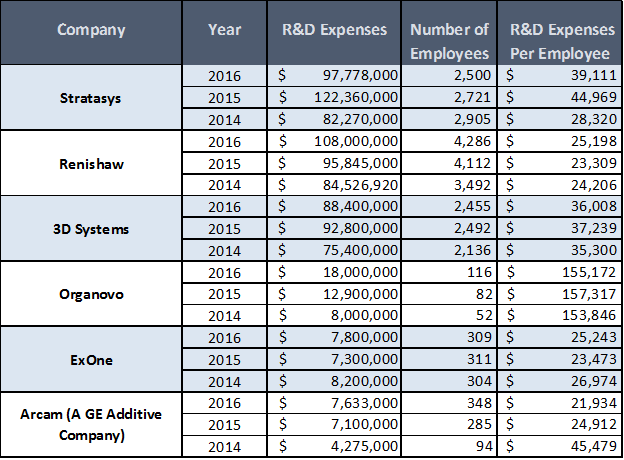Select the ExOne company cell
Image resolution: width=624 pixels, height=460 pixels.
[91, 360]
